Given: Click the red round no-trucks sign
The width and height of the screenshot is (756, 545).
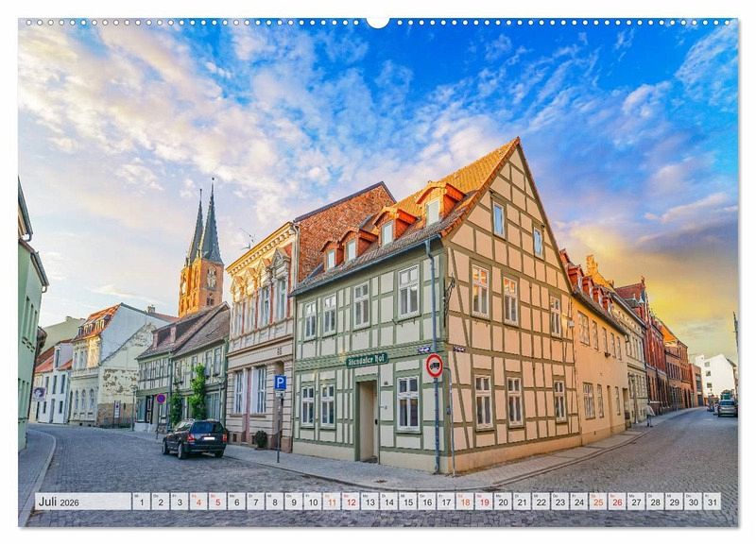Looking at the screenshot, I should click(x=434, y=366).
